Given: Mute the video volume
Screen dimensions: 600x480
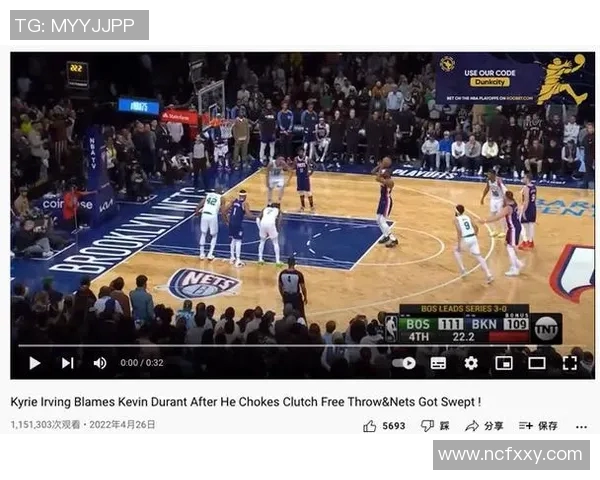Looking at the screenshot, I should (x=100, y=363).
